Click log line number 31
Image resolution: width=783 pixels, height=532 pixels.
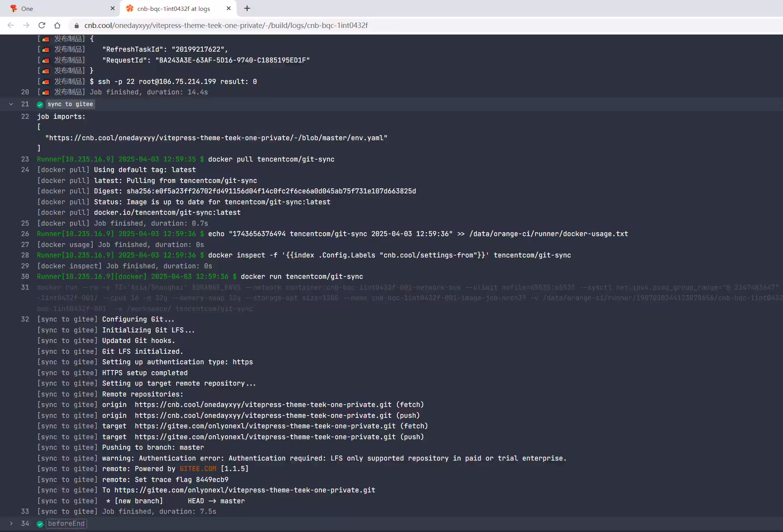(x=25, y=287)
